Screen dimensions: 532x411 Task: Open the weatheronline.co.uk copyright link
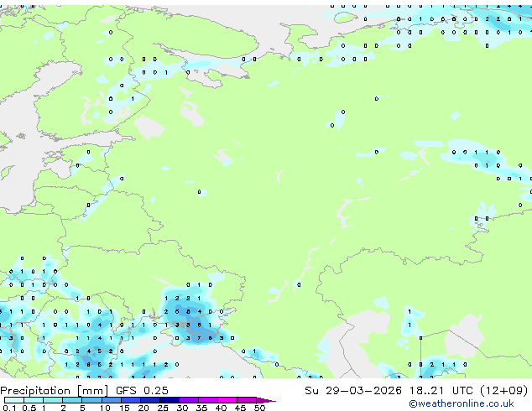[462, 403]
